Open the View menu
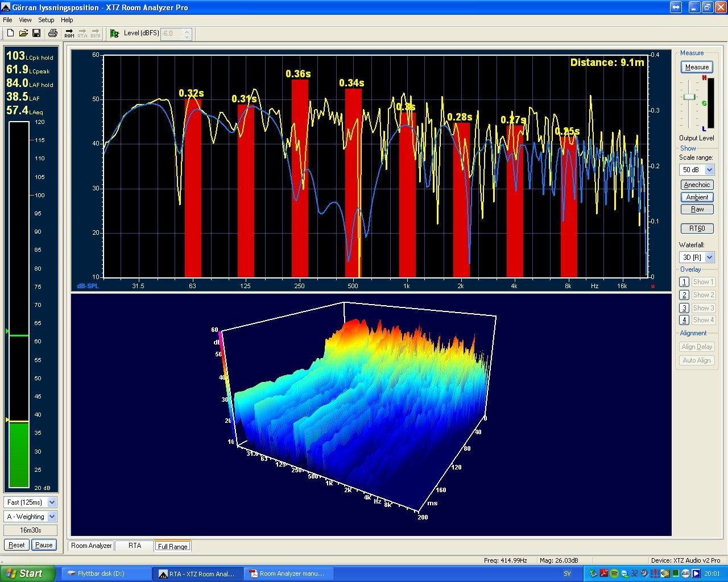Image resolution: width=728 pixels, height=582 pixels. click(x=25, y=20)
